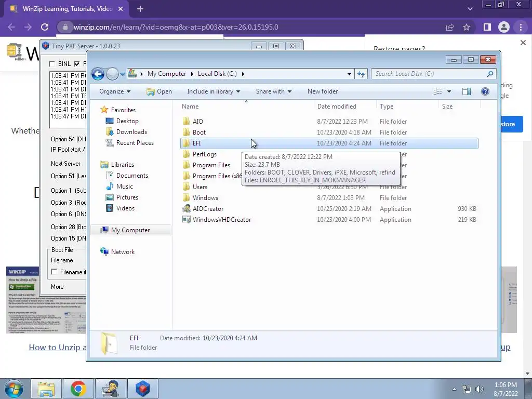Screen dimensions: 532x399
Task: Click taskbar volume speaker icon
Action: [479, 389]
